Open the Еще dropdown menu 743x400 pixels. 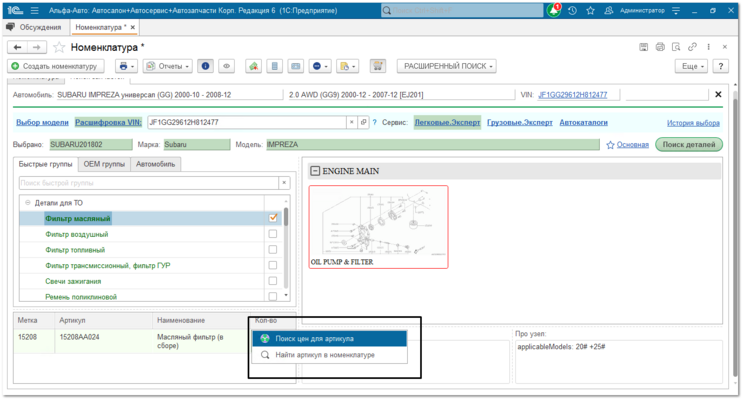(x=691, y=66)
